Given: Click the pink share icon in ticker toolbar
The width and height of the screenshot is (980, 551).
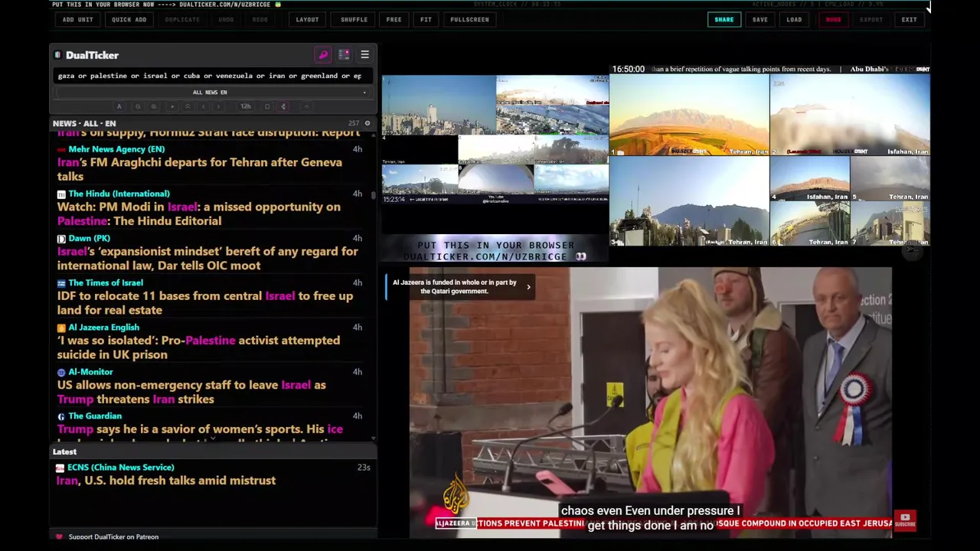Looking at the screenshot, I should tap(283, 106).
